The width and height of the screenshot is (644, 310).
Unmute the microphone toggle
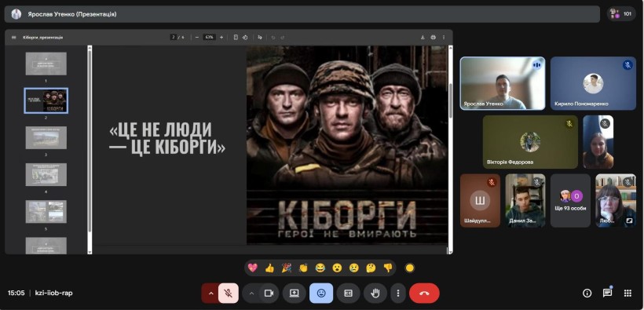[228, 294]
